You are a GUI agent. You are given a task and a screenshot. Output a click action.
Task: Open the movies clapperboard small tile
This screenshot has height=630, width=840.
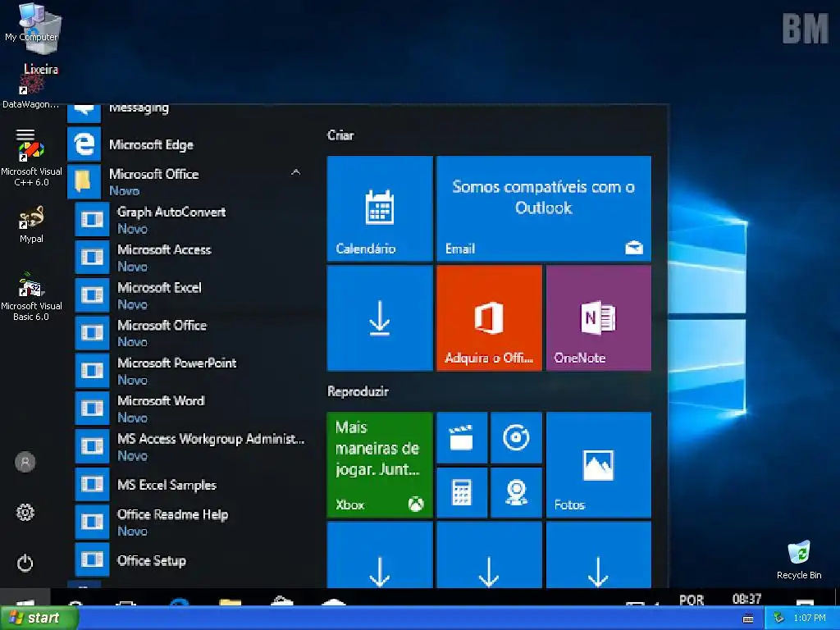(x=462, y=437)
